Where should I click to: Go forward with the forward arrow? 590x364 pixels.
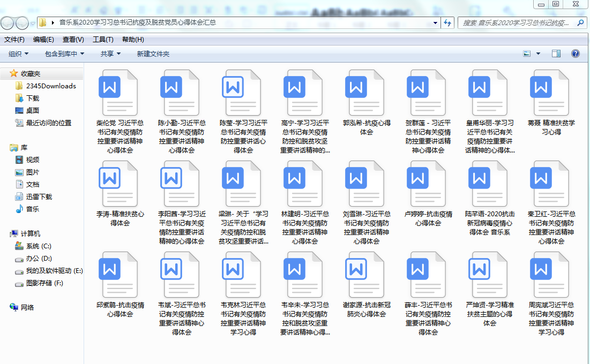(22, 24)
